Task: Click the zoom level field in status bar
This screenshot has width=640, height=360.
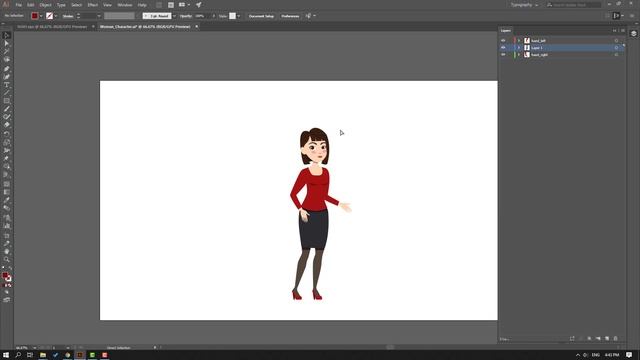Action: pos(22,348)
